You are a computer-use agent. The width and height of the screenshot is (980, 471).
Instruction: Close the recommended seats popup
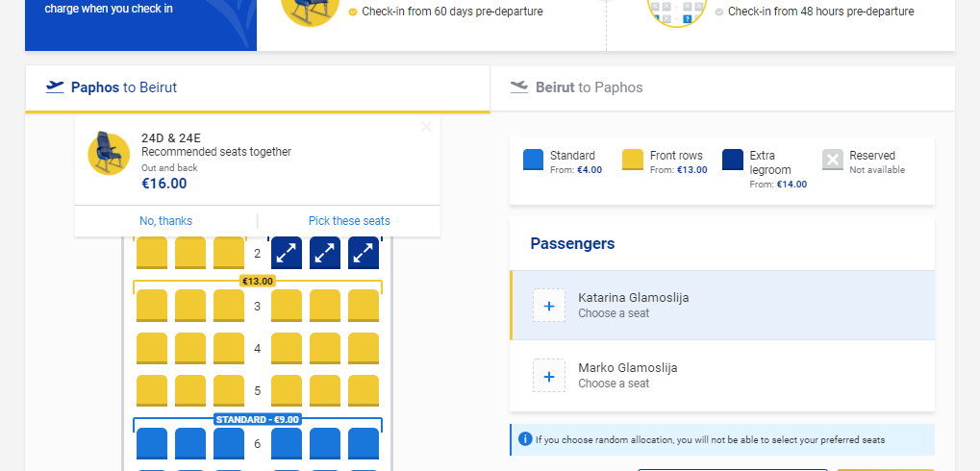click(426, 127)
